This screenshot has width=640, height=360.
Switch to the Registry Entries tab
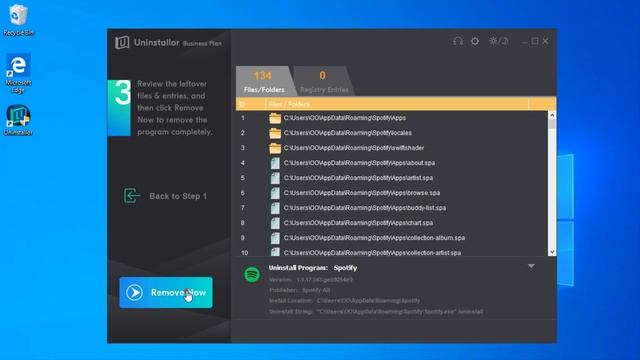(324, 81)
